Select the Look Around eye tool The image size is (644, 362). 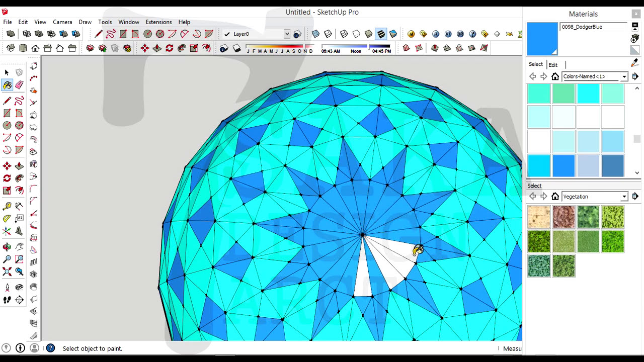(19, 288)
